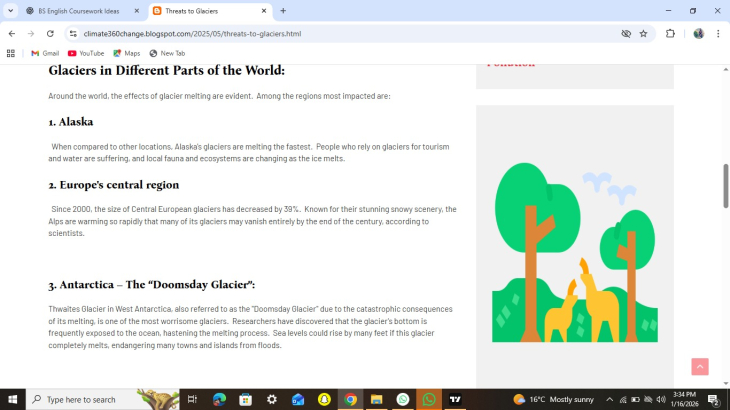
Task: Show hidden system tray icons
Action: (x=609, y=399)
